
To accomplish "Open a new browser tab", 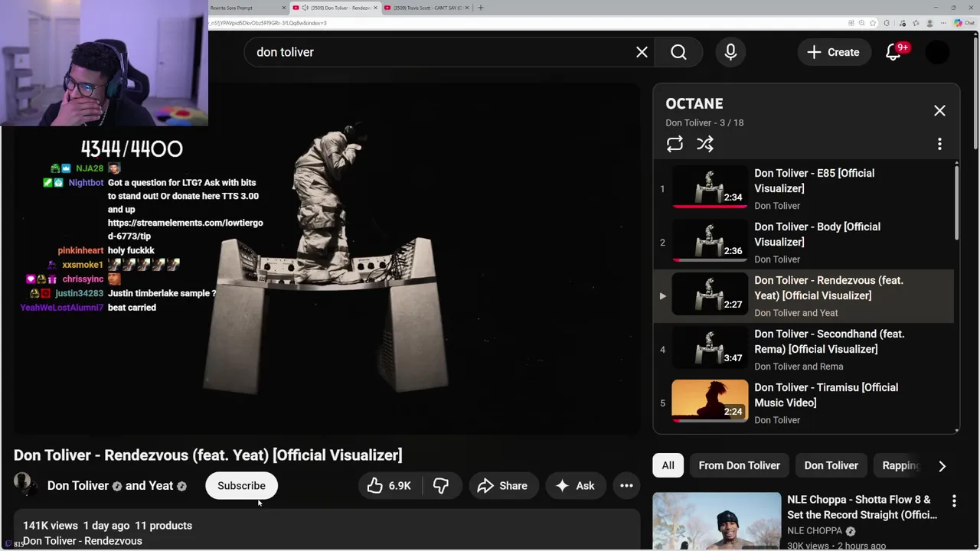I will coord(480,8).
